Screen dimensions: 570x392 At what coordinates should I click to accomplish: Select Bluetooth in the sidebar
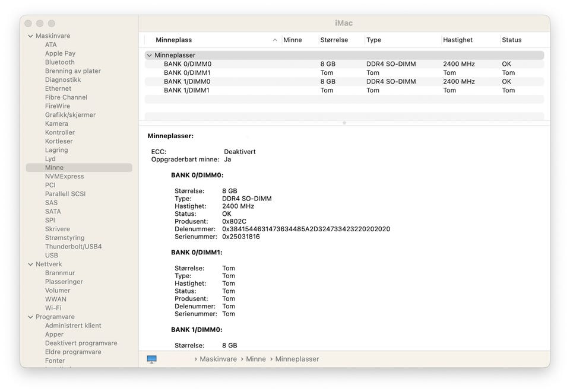[59, 62]
